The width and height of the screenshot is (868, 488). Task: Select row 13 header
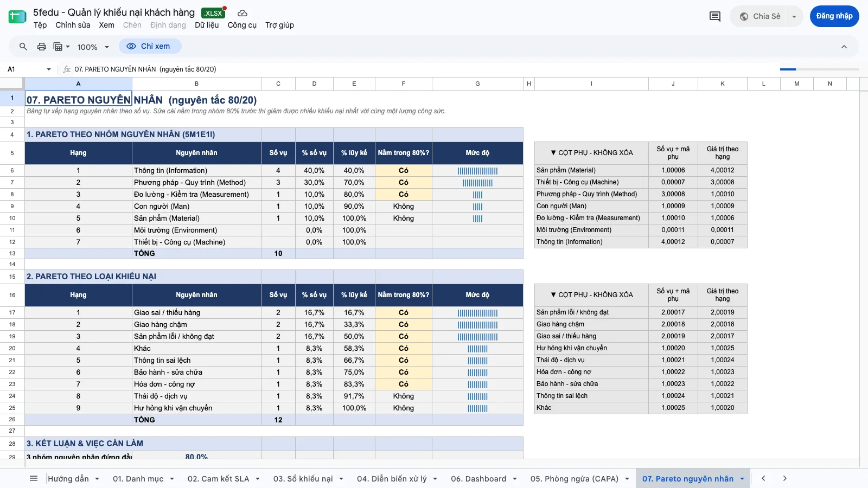click(x=12, y=253)
